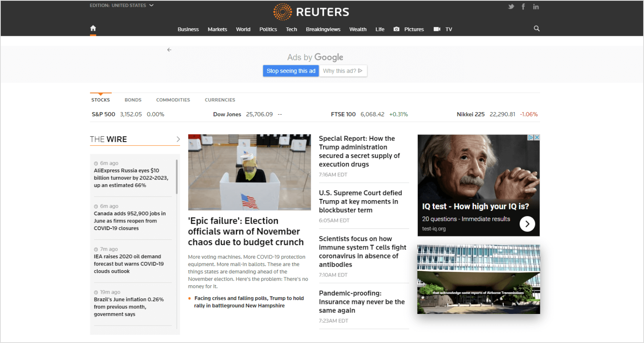
Task: Select the Stocks tab
Action: pyautogui.click(x=101, y=100)
